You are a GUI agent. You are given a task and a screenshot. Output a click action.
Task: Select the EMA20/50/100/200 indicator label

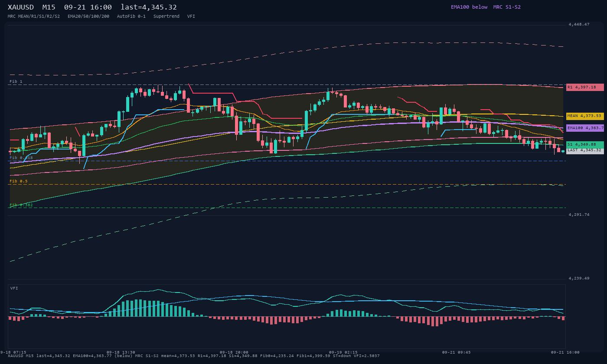[88, 16]
